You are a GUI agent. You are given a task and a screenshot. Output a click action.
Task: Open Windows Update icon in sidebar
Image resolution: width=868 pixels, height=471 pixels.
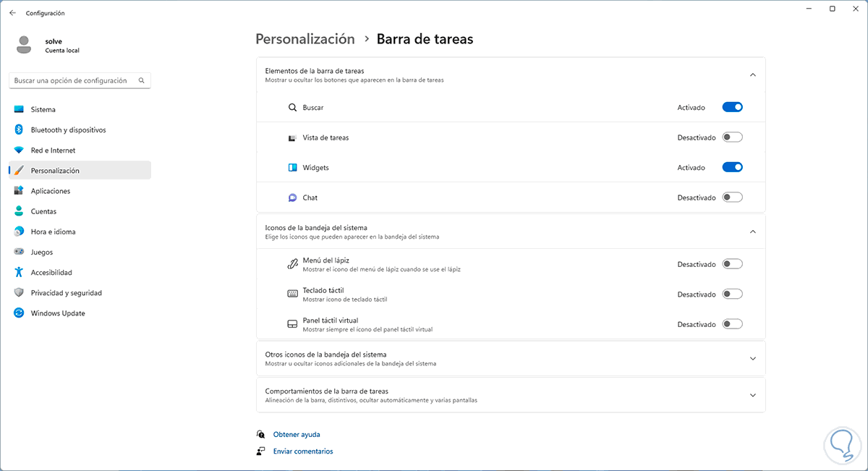(18, 313)
